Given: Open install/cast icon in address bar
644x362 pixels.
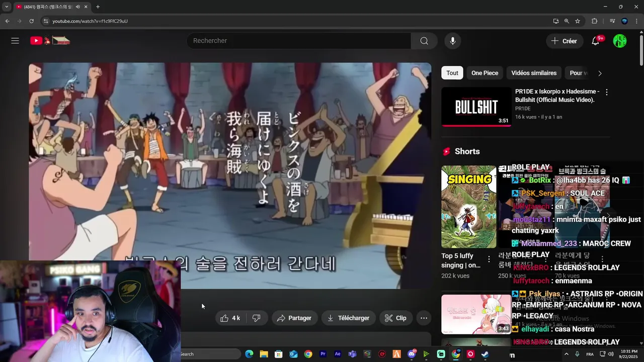Looking at the screenshot, I should pos(555,21).
